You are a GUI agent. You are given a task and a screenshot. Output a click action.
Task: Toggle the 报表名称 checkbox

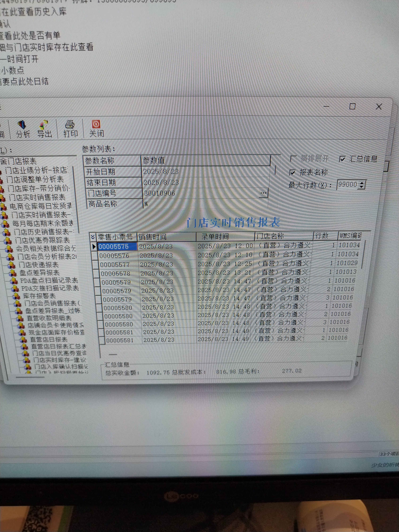293,173
